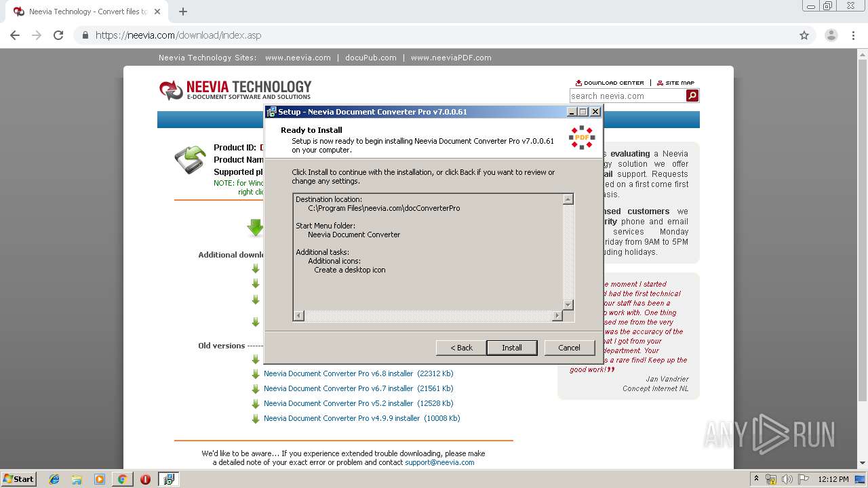Click the large green download arrow
Viewport: 868px width, 488px height.
click(255, 228)
